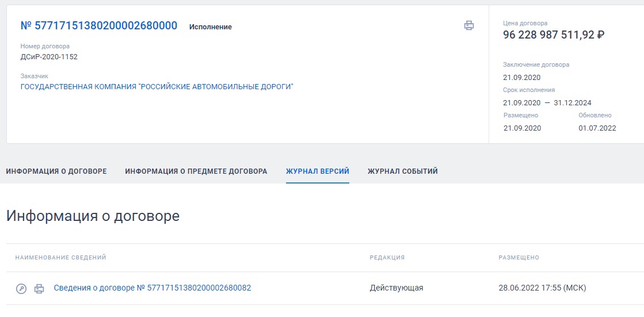The image size is (644, 317).
Task: Click the Информация о договоре section heading
Action: point(93,216)
